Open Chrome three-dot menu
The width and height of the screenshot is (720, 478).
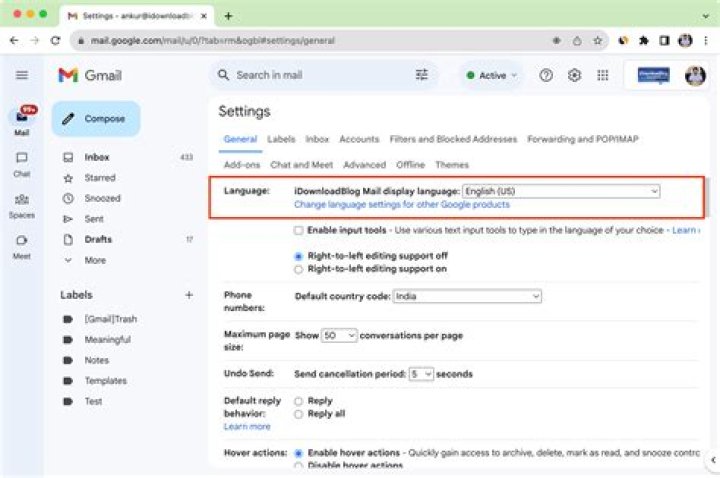706,40
